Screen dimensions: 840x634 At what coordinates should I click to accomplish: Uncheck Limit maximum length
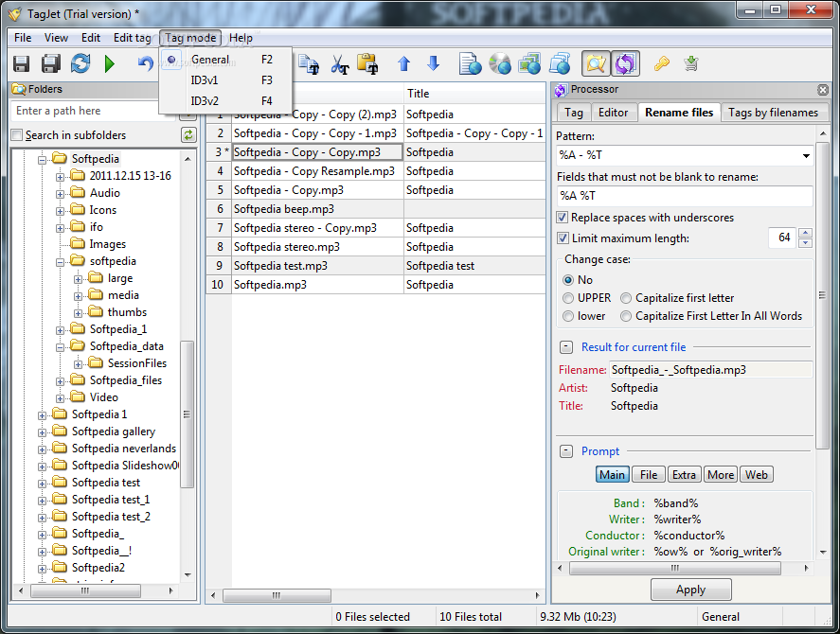coord(563,238)
